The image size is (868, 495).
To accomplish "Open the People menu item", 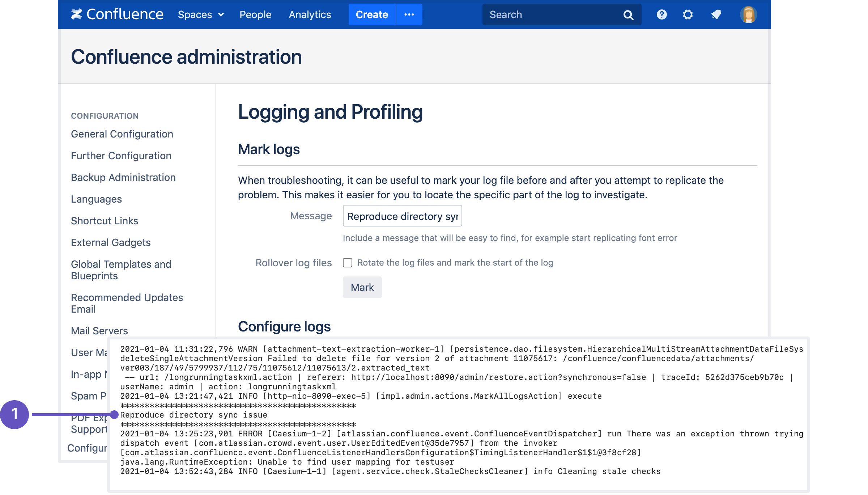I will point(255,14).
